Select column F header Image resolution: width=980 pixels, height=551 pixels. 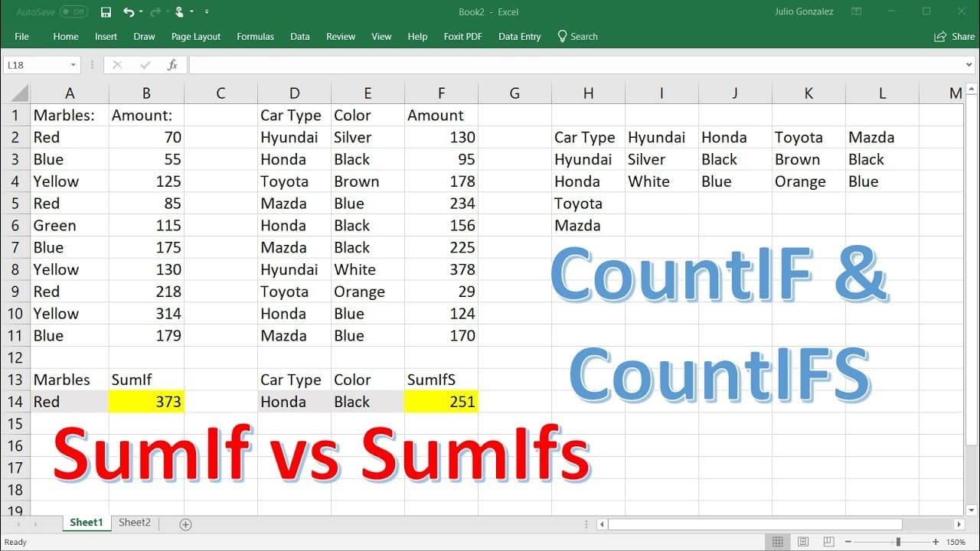tap(441, 93)
